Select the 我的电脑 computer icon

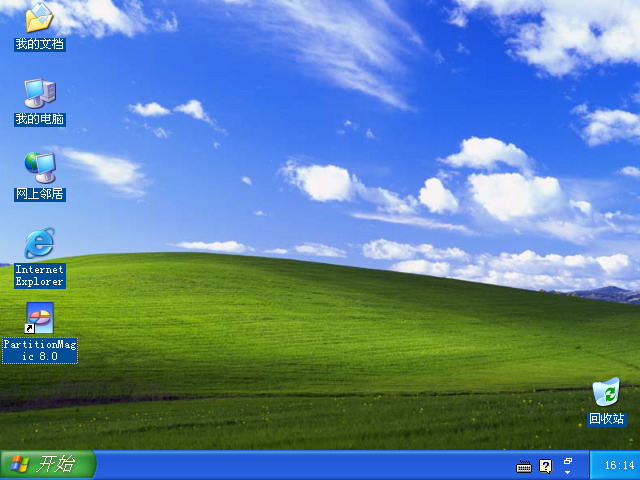(39, 93)
